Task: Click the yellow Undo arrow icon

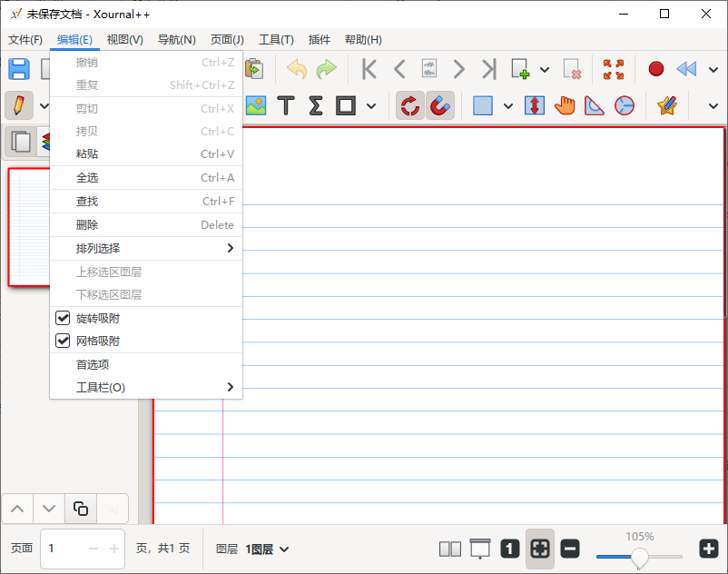Action: [297, 69]
